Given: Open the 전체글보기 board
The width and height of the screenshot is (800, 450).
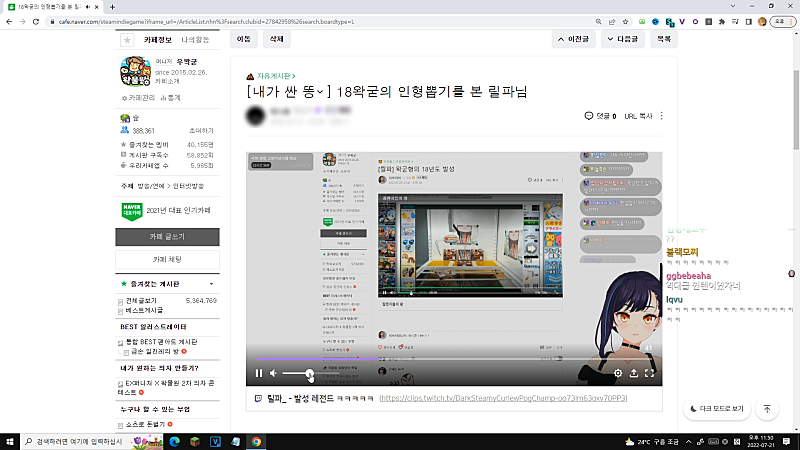Looking at the screenshot, I should (x=141, y=301).
